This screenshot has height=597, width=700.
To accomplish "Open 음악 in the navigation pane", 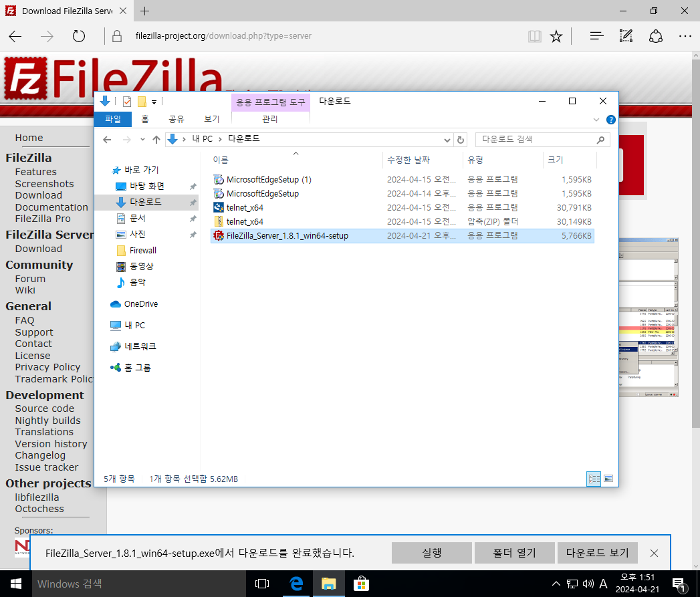I will pyautogui.click(x=138, y=282).
